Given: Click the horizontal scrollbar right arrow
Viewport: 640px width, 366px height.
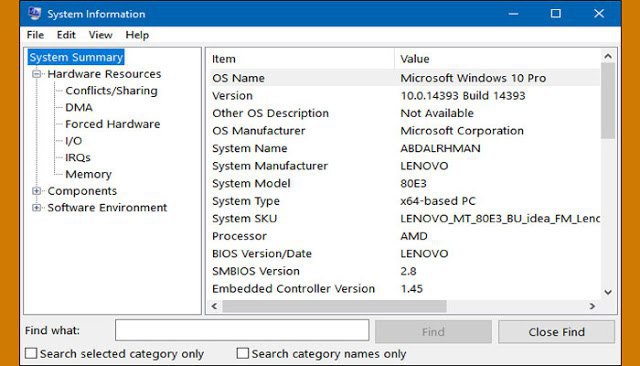Looking at the screenshot, I should (592, 306).
